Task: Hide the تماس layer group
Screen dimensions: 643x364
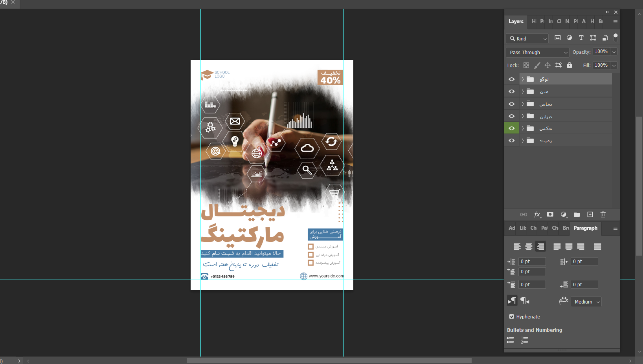Action: click(x=511, y=104)
